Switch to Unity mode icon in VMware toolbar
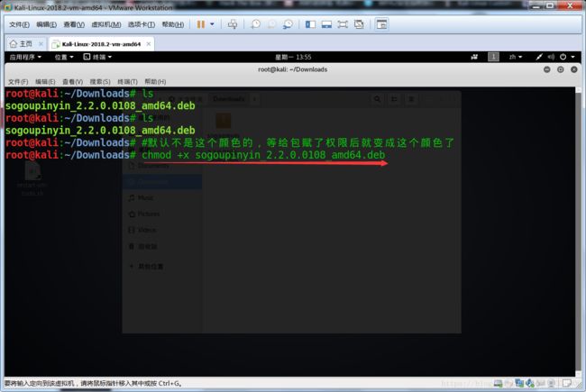Image resolution: width=586 pixels, height=392 pixels. point(359,24)
